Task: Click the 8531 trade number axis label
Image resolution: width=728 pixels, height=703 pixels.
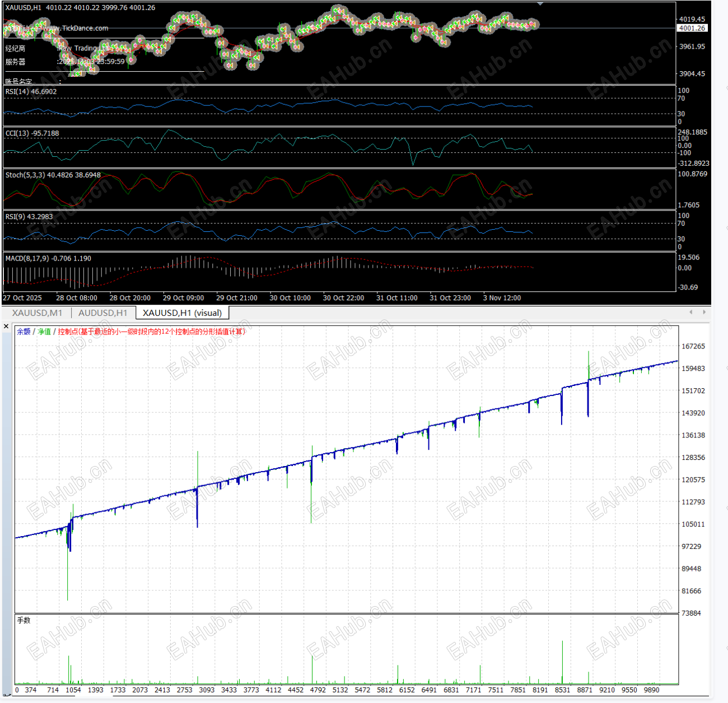Action: (563, 690)
